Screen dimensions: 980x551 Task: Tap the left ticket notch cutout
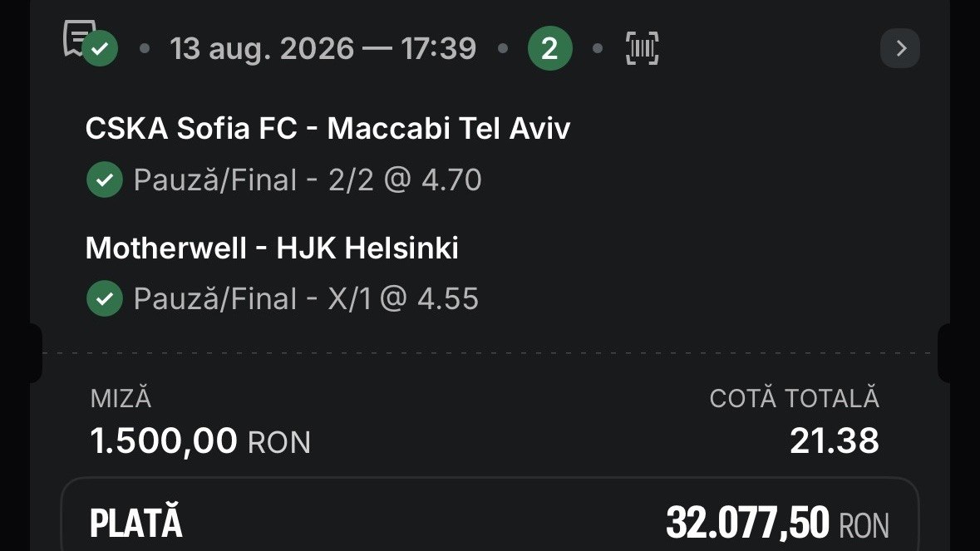pos(36,353)
